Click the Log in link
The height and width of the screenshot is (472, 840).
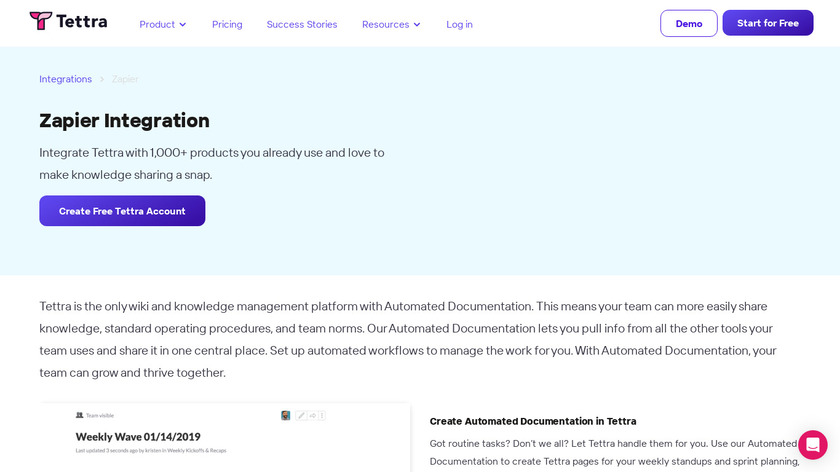click(459, 24)
